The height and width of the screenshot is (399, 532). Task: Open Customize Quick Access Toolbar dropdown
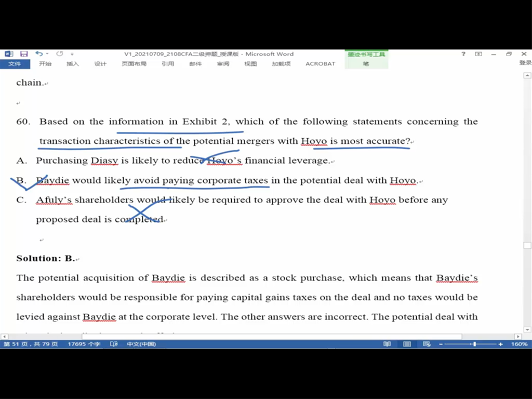72,54
